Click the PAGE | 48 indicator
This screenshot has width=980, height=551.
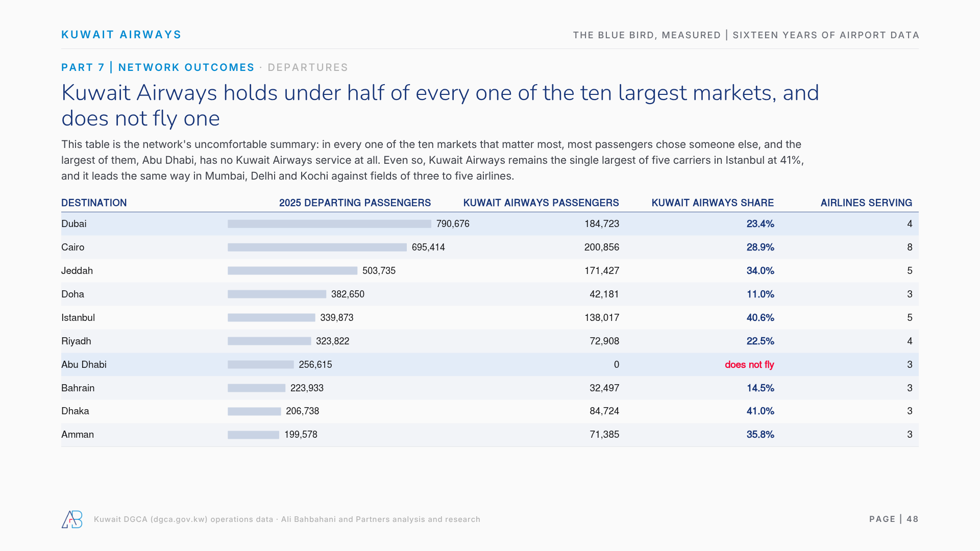894,519
